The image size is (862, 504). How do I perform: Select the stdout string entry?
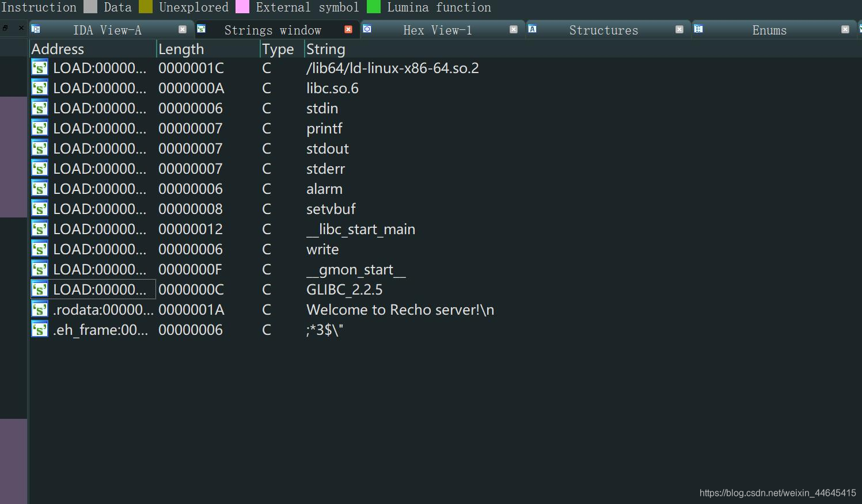[x=327, y=148]
